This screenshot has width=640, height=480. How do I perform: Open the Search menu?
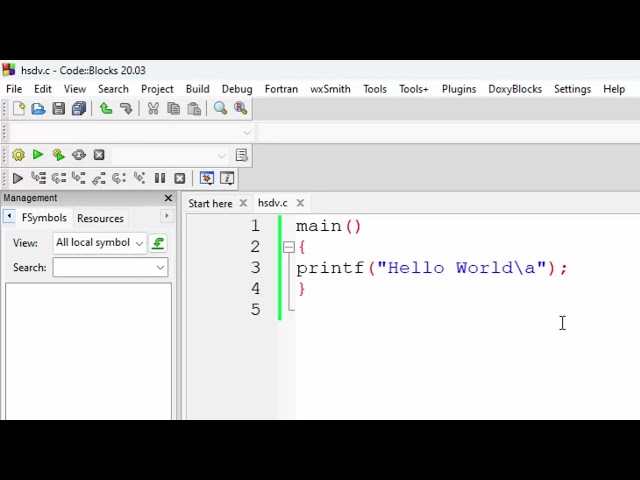tap(113, 89)
